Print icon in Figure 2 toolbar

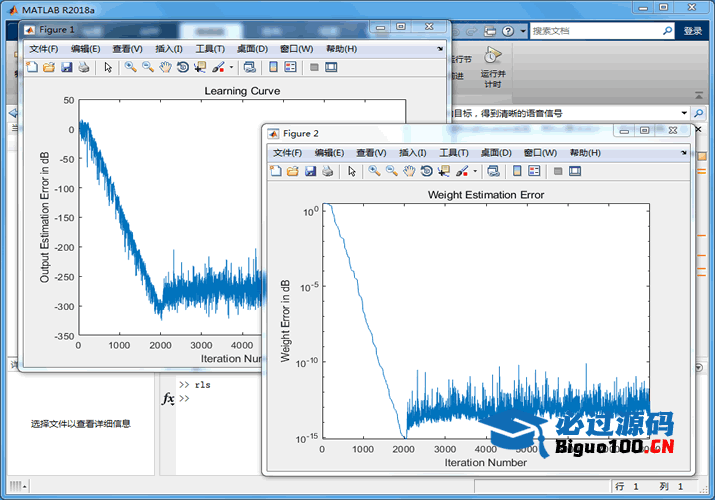coord(327,171)
